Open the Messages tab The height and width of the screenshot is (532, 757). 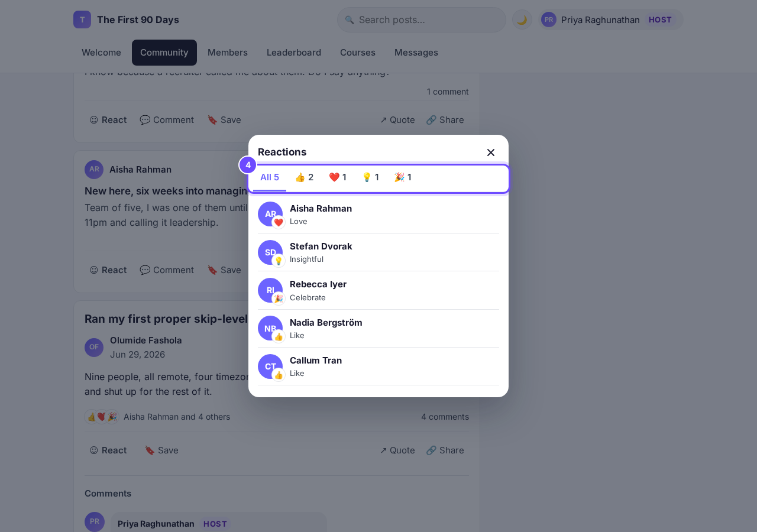pos(416,53)
